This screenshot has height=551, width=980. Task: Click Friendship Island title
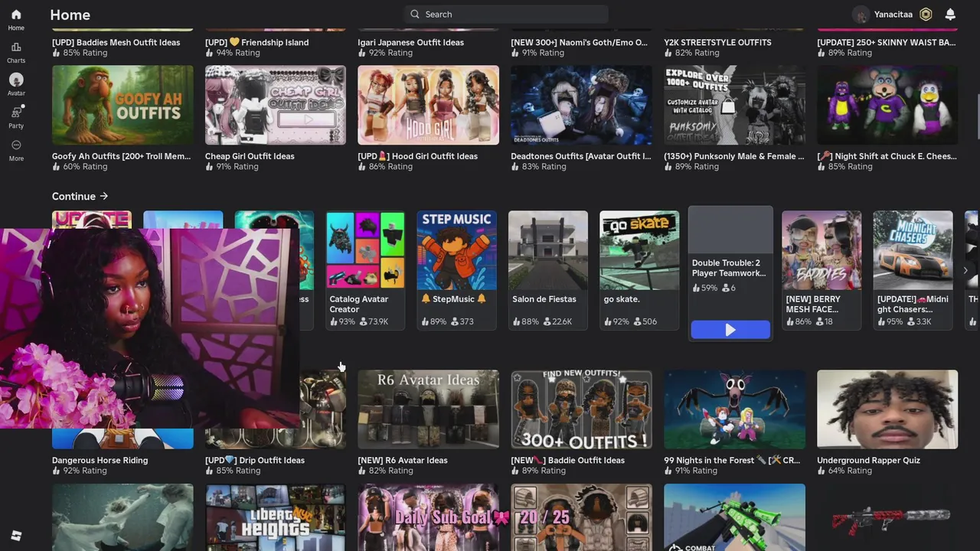(256, 42)
